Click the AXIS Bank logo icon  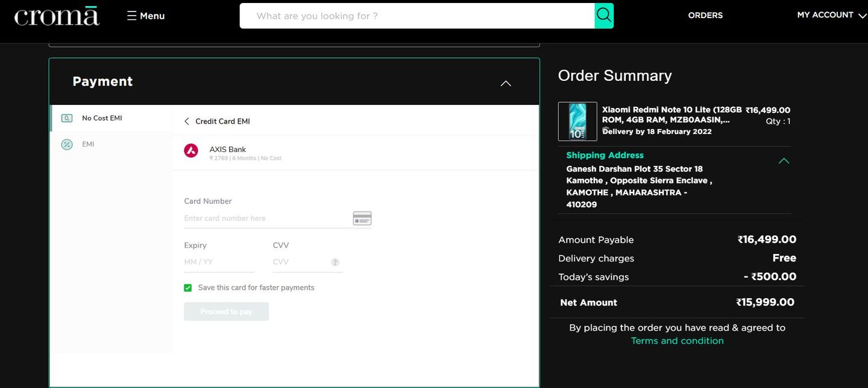191,151
